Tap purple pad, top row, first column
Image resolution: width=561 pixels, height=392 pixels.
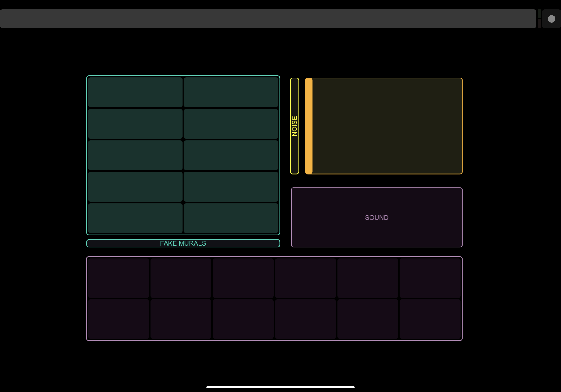coord(118,278)
